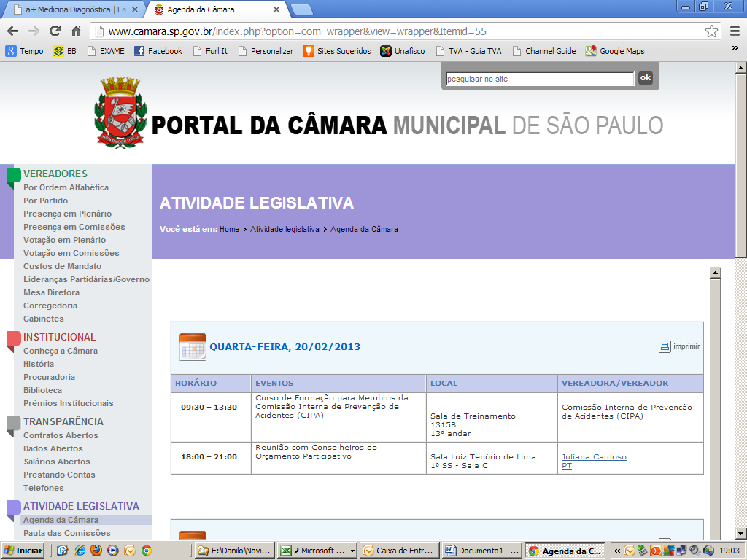Click the São Paulo coat of arms logo

coord(120,113)
